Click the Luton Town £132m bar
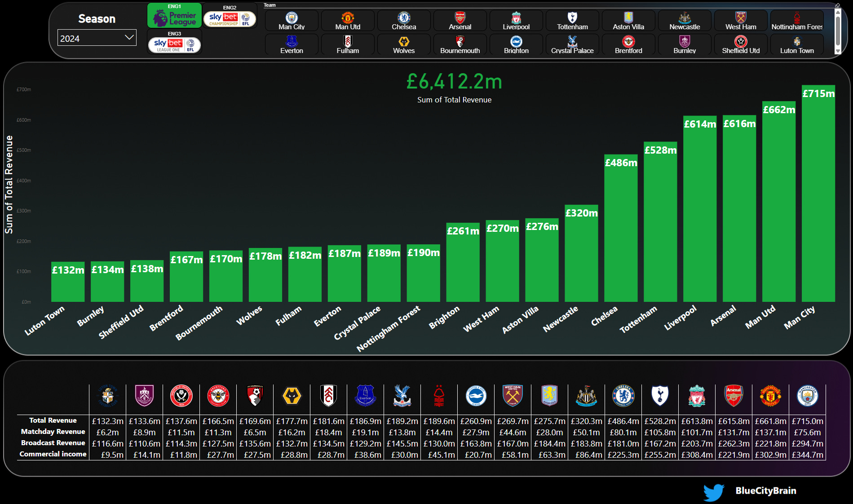Screen dimensions: 853x504 68,282
